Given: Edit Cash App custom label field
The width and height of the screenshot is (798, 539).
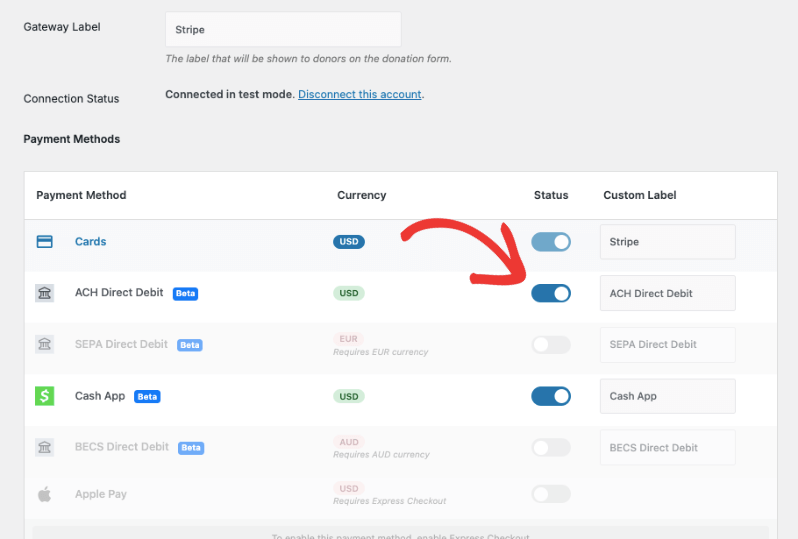Looking at the screenshot, I should (x=668, y=396).
